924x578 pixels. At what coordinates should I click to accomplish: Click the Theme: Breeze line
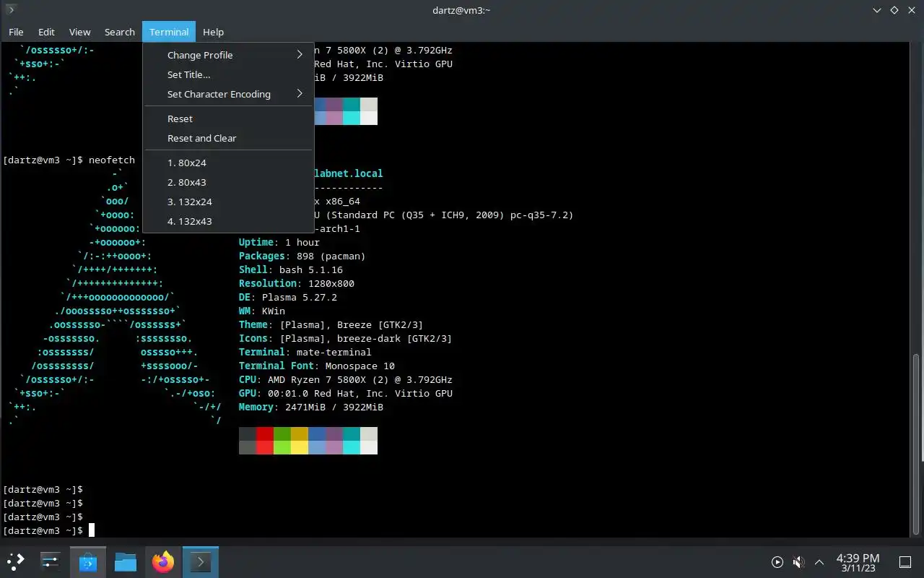click(x=331, y=324)
